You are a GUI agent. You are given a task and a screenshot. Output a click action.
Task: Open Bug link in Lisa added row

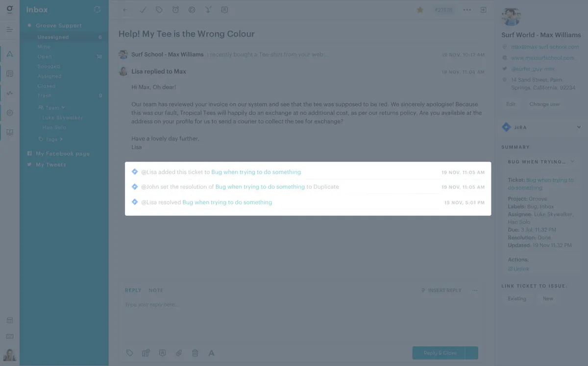[x=256, y=172]
